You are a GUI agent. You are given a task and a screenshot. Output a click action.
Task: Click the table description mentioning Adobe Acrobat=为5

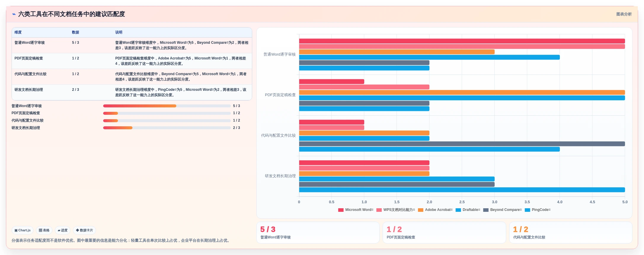(x=181, y=61)
